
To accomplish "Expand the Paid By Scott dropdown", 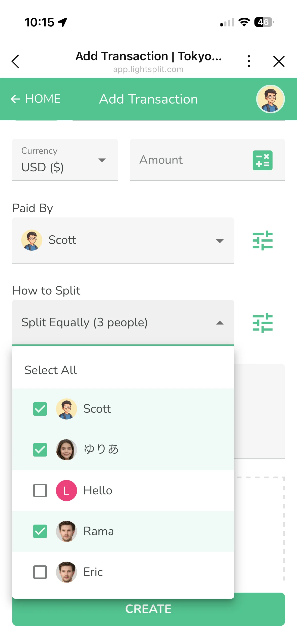I will point(123,240).
